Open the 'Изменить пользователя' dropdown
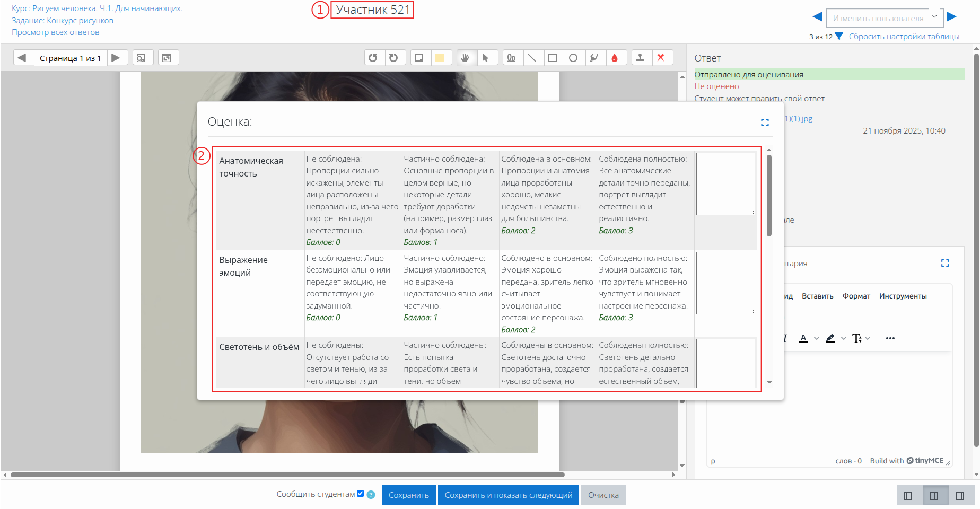Screen dimensions: 980x509 883,18
